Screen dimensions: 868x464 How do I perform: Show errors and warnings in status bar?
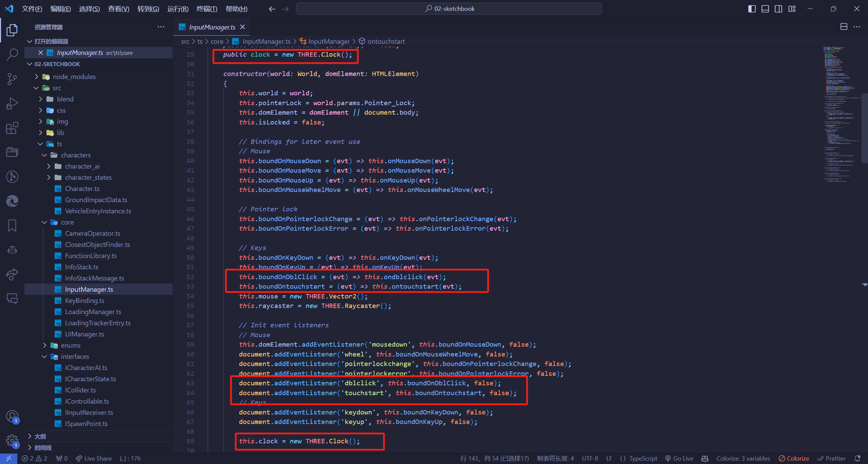tap(34, 458)
